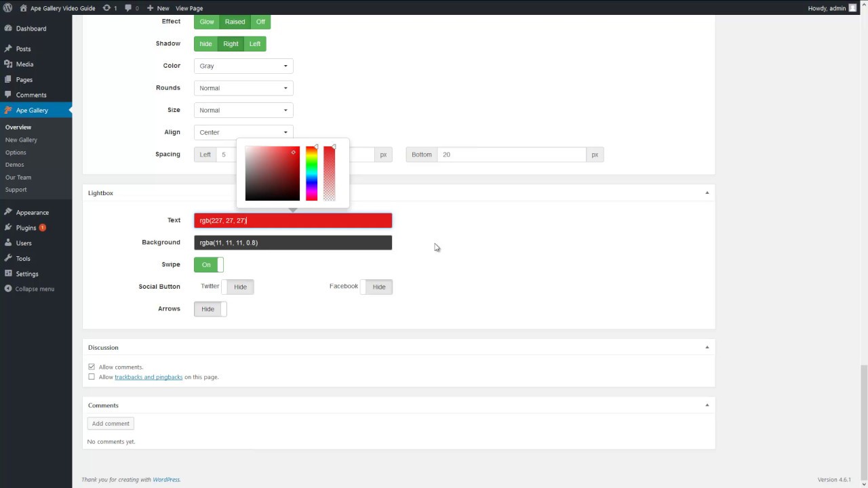Click the Text color rgb field
The width and height of the screenshot is (868, 488).
[x=293, y=220]
